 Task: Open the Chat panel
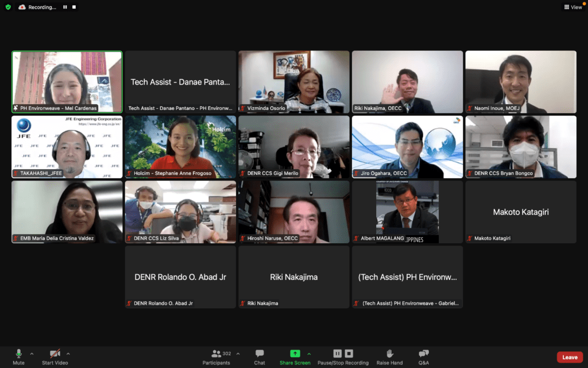click(260, 356)
